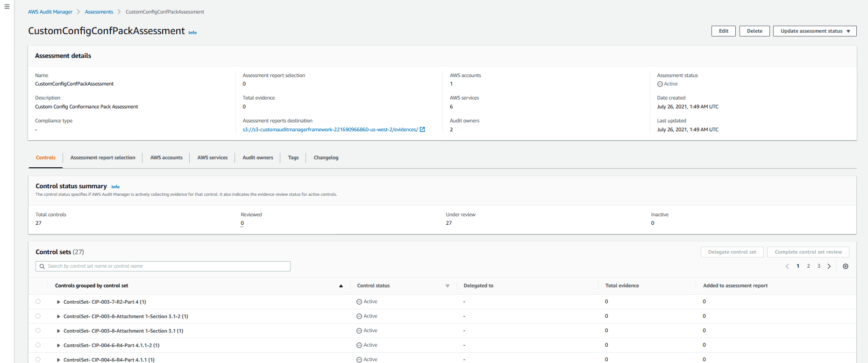Go to page 1 of control sets
Image resolution: width=868 pixels, height=363 pixels.
click(x=798, y=266)
